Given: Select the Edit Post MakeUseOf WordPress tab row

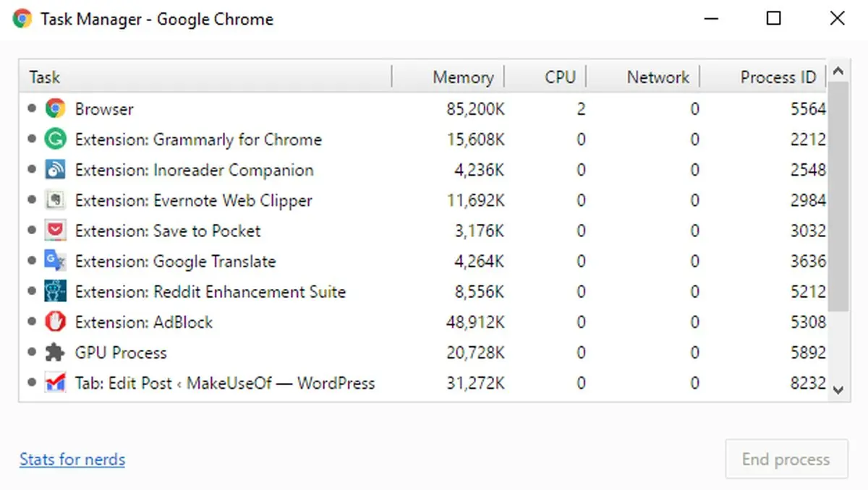Looking at the screenshot, I should (224, 383).
